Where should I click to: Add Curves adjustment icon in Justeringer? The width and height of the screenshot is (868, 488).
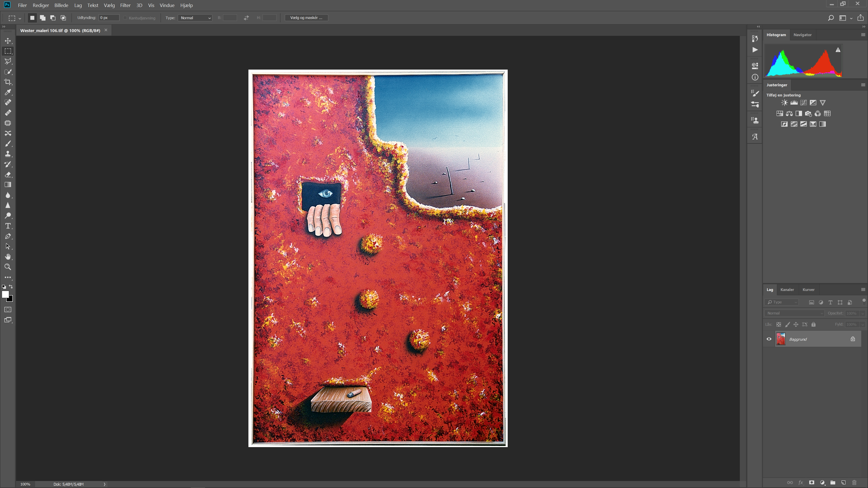click(x=804, y=103)
